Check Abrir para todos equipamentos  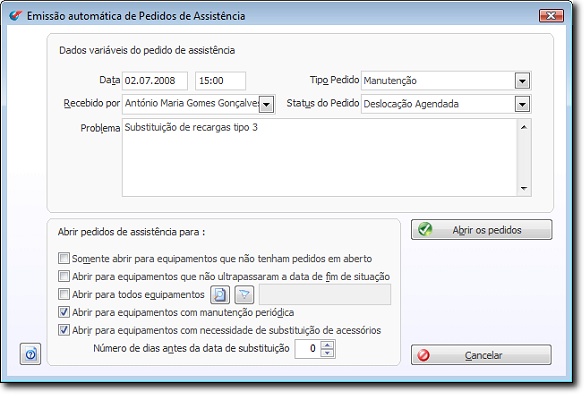coord(64,294)
